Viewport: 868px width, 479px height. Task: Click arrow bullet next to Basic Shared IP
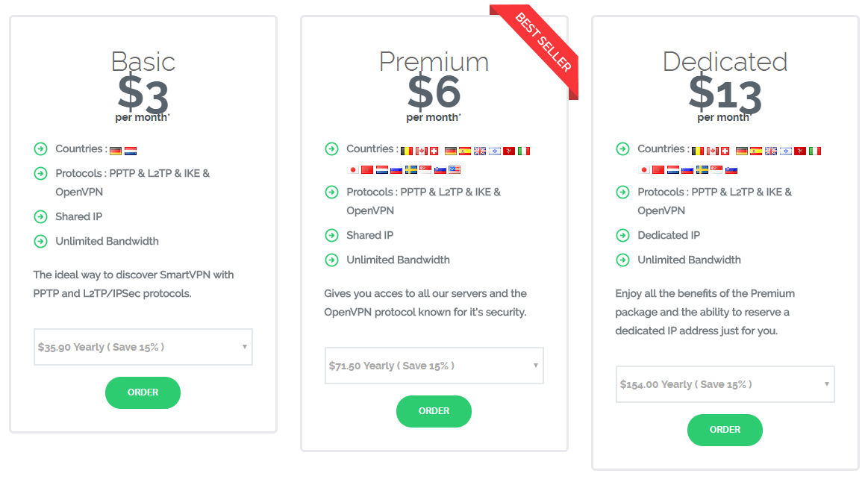click(x=40, y=217)
